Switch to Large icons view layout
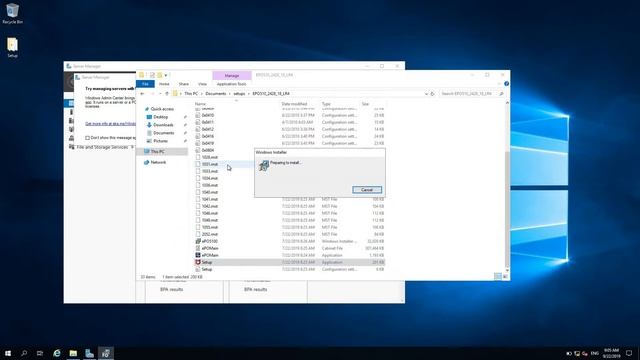The image size is (640, 360). point(505,277)
